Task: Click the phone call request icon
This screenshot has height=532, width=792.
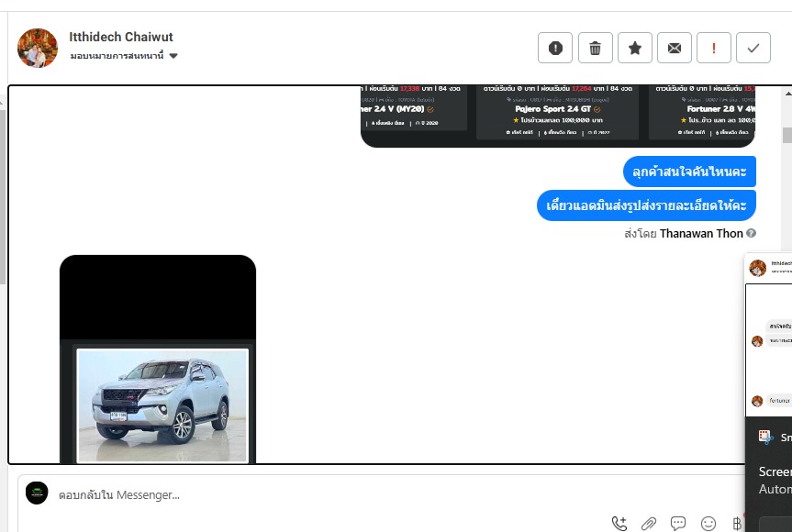Action: (x=619, y=524)
